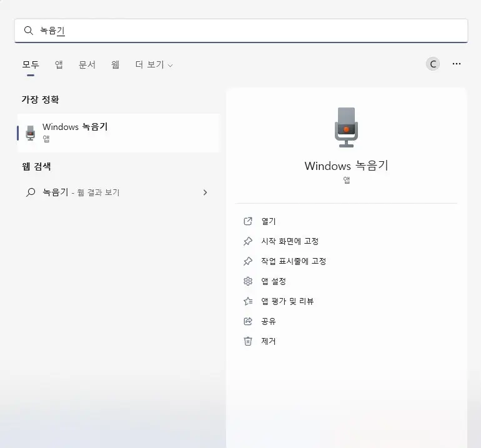
Task: Switch to the 앱 filter tab
Action: (x=59, y=64)
